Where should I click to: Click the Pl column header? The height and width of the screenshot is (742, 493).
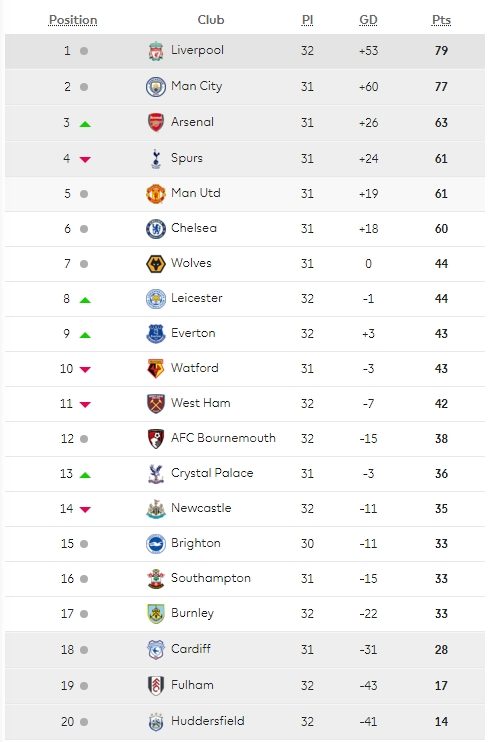(307, 20)
